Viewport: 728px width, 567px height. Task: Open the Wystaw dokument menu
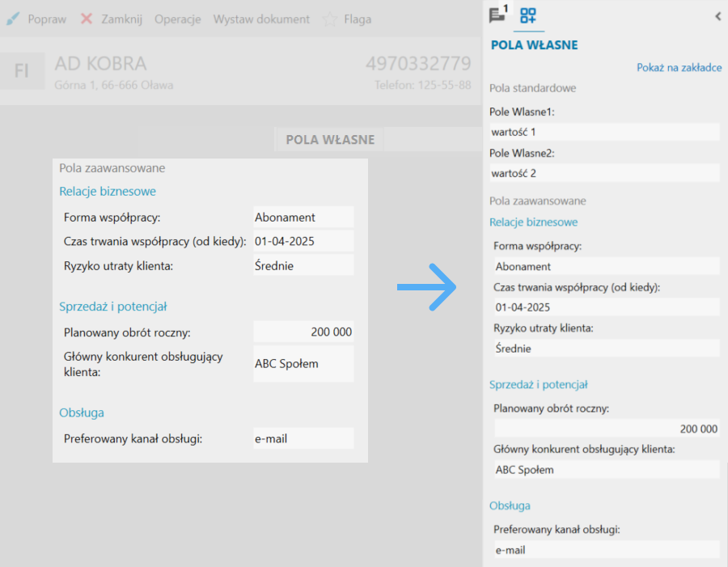coord(261,19)
